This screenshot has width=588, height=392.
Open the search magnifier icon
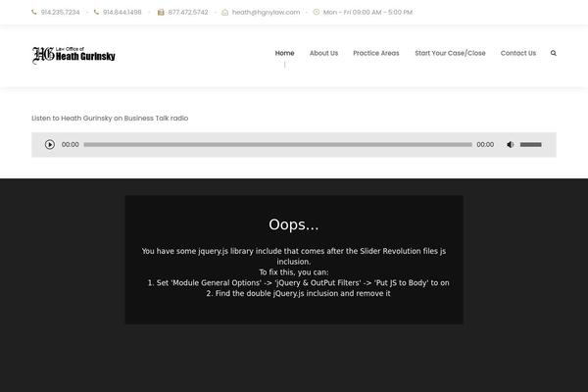tap(553, 53)
